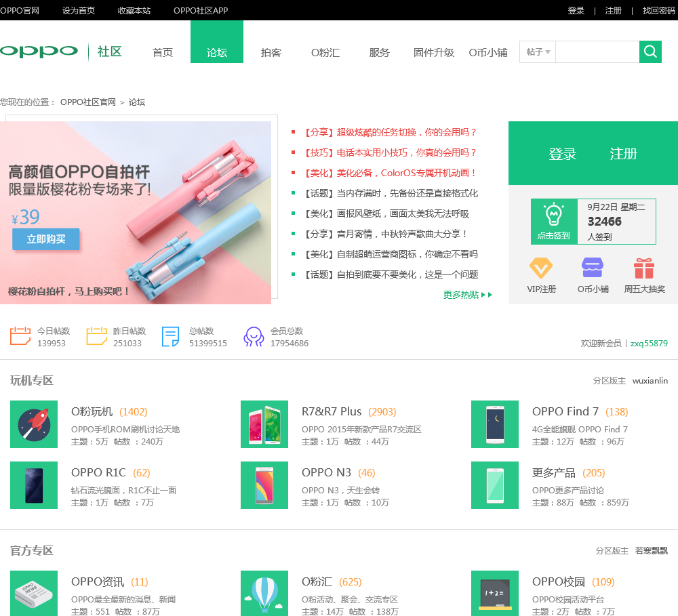678x616 pixels.
Task: Open the 【技巧】电话本实用小技巧 post
Action: click(x=390, y=152)
